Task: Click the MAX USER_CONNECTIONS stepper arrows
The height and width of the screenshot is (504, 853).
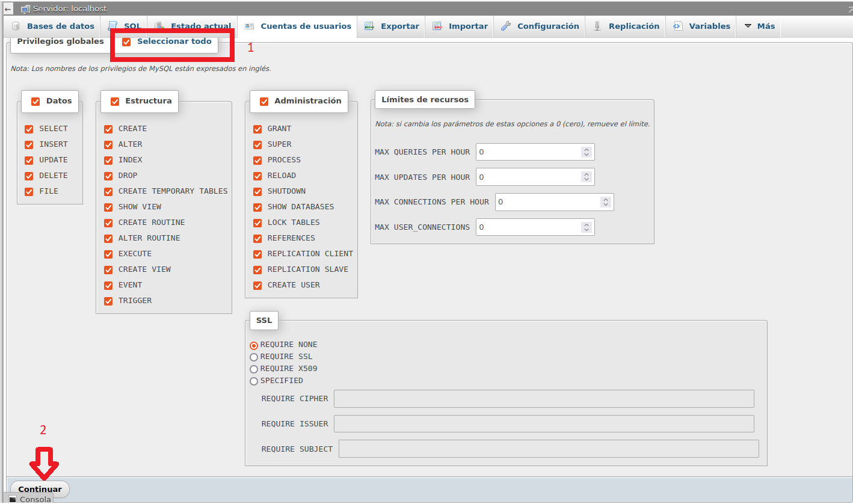Action: point(586,227)
